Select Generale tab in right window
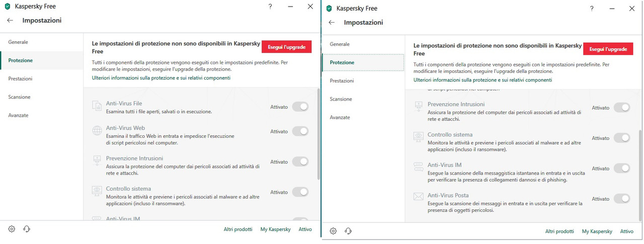The image size is (644, 244). click(363, 44)
